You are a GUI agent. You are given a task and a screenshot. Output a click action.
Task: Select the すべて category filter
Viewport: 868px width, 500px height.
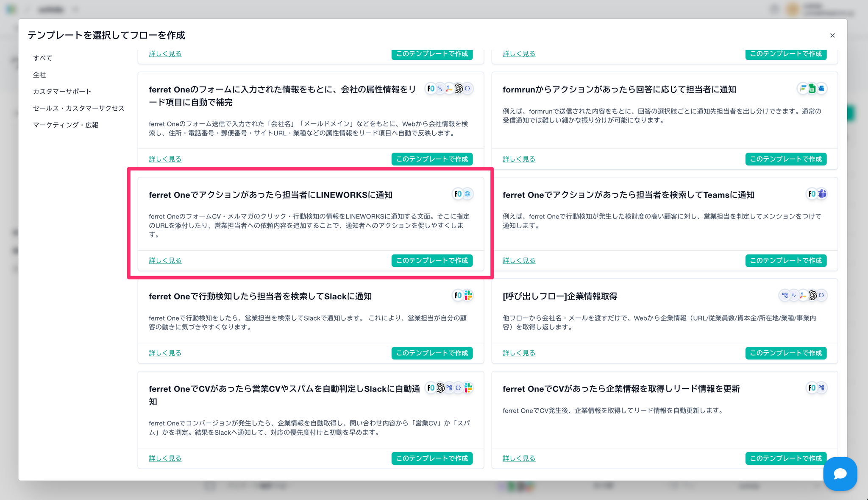tap(43, 58)
